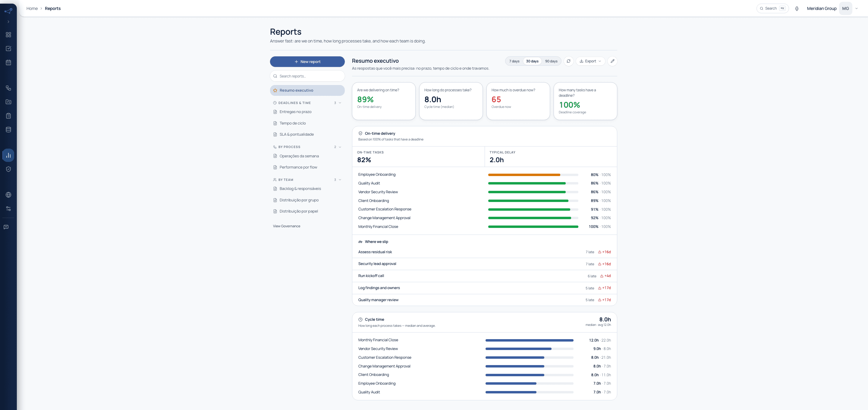Switch the range to 90 days
This screenshot has height=410, width=868.
pos(551,61)
